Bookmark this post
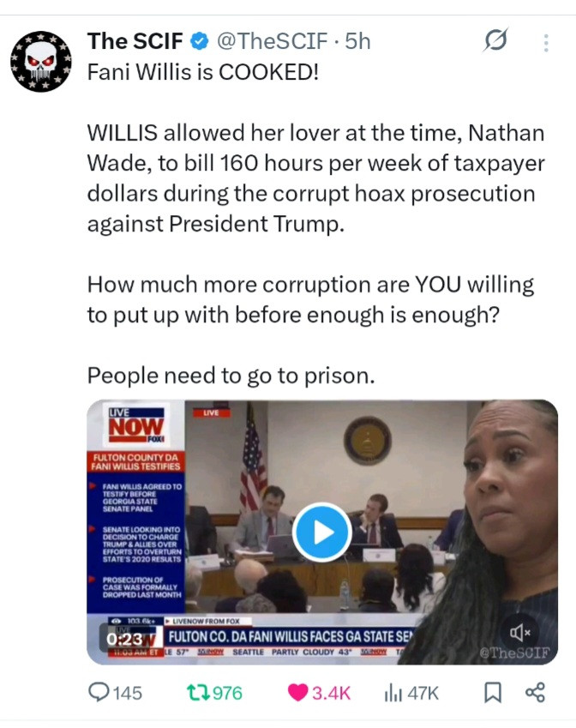576x728 pixels. pyautogui.click(x=493, y=693)
